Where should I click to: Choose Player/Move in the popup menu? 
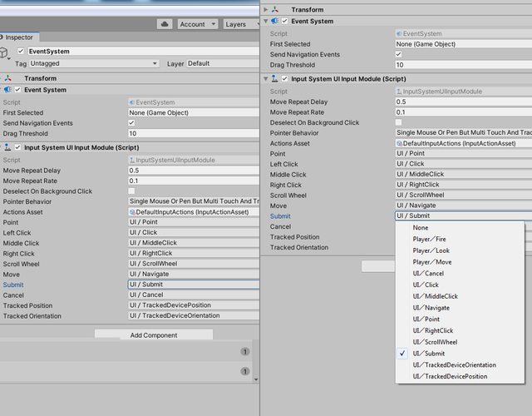(x=460, y=262)
